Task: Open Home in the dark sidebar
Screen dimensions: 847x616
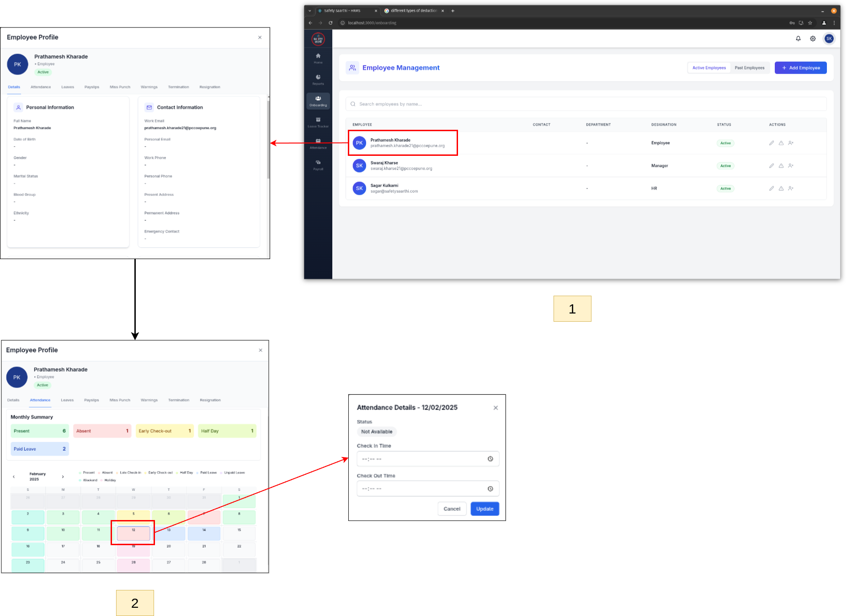Action: [318, 58]
